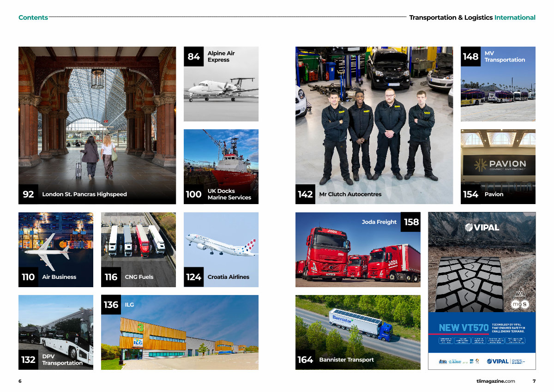Click the London St. Pancras Highspeed title

(x=84, y=194)
